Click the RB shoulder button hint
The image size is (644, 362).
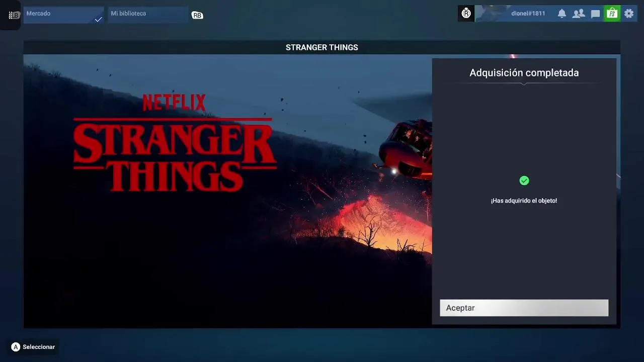point(197,16)
